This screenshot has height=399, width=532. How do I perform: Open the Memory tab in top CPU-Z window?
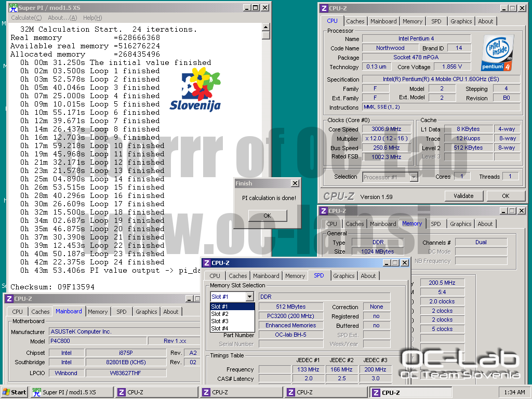click(413, 21)
